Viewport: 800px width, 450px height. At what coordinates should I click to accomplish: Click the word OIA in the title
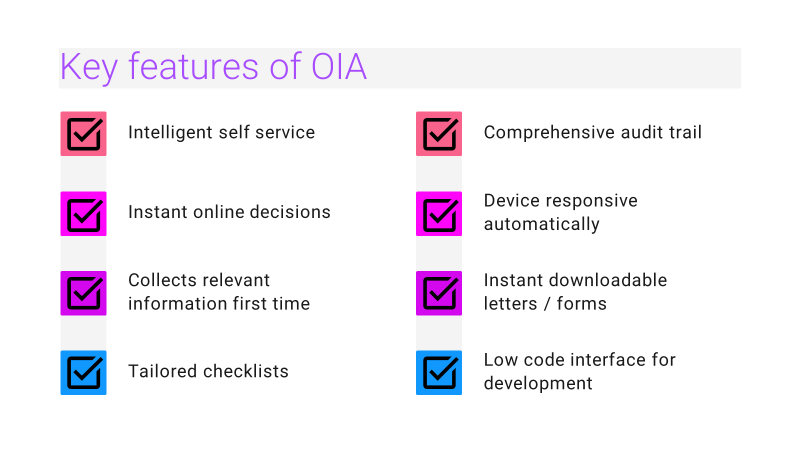[339, 66]
